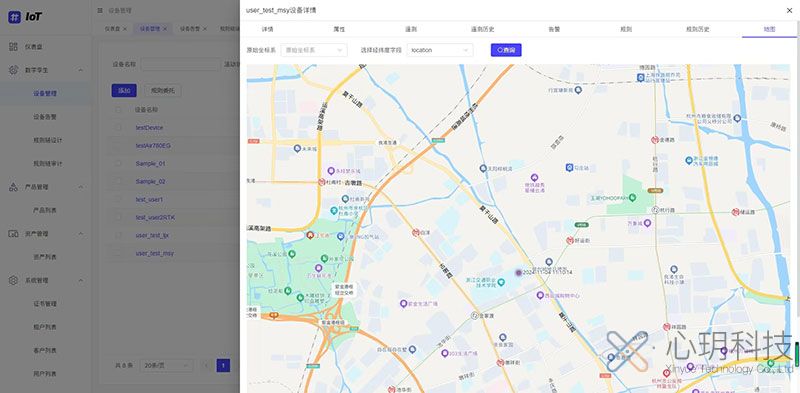The width and height of the screenshot is (800, 393).
Task: Collapse the 系统管理 menu group
Action: click(x=81, y=280)
